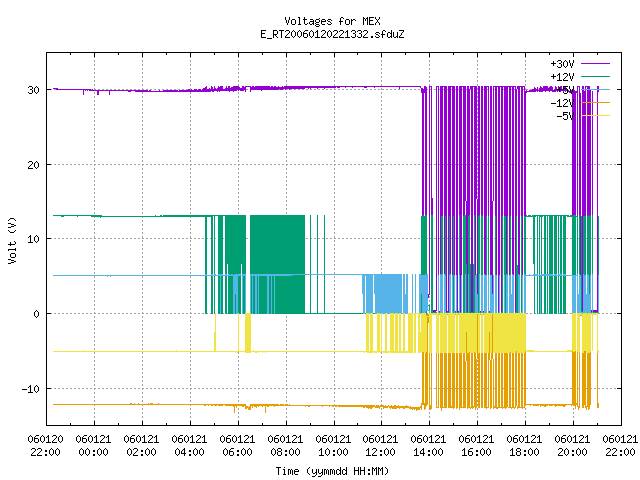Click the y-axis tick value 30
The height and width of the screenshot is (480, 640).
point(33,90)
